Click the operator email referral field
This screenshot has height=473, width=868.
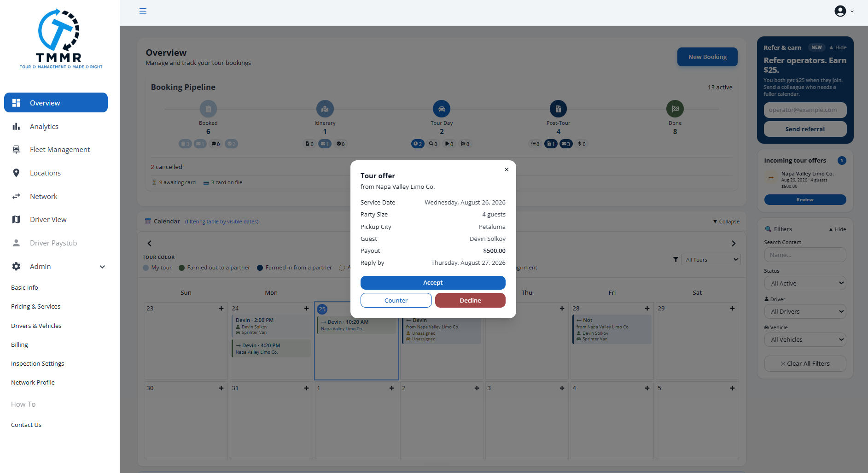tap(805, 110)
